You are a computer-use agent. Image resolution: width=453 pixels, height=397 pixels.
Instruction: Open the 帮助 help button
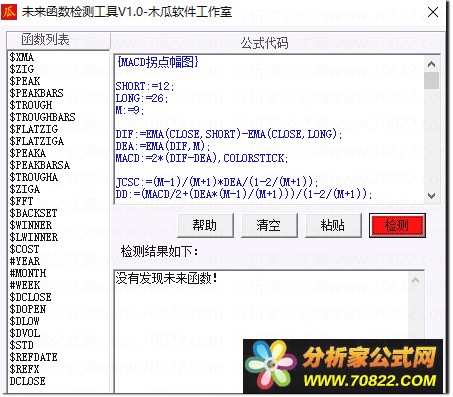coord(205,226)
